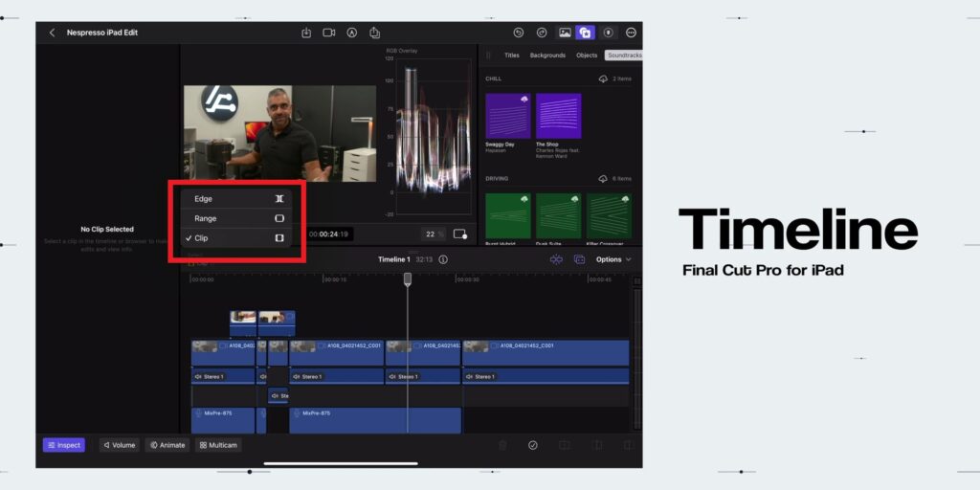
Task: Select the Burnt Hybrid green soundtrack
Action: pos(508,215)
